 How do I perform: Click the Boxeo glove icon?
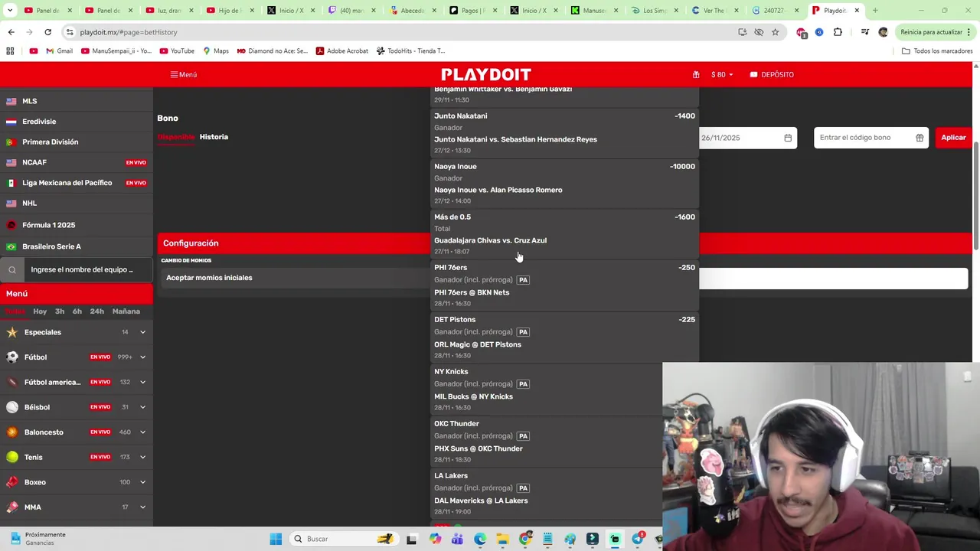click(12, 482)
